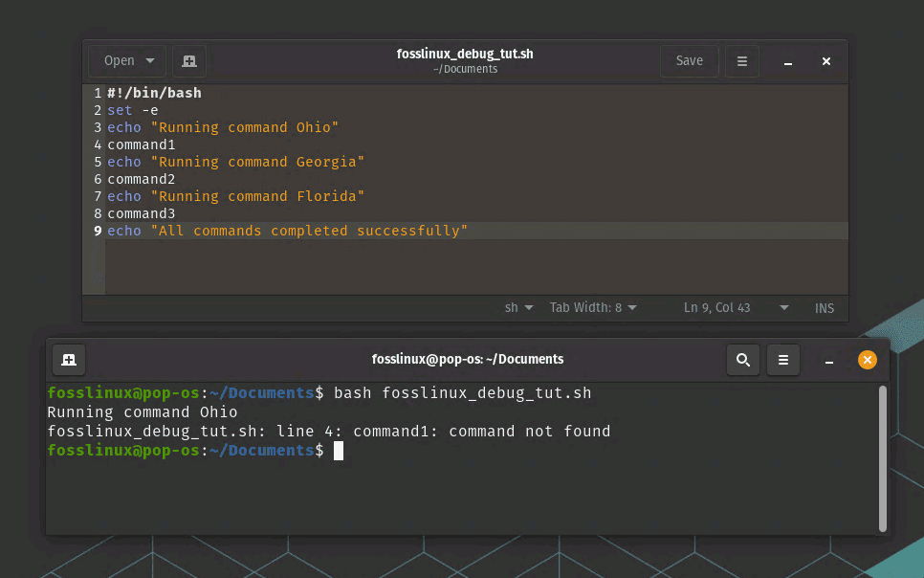Open the sh language selector dropdown
Image resolution: width=924 pixels, height=578 pixels.
coord(518,308)
